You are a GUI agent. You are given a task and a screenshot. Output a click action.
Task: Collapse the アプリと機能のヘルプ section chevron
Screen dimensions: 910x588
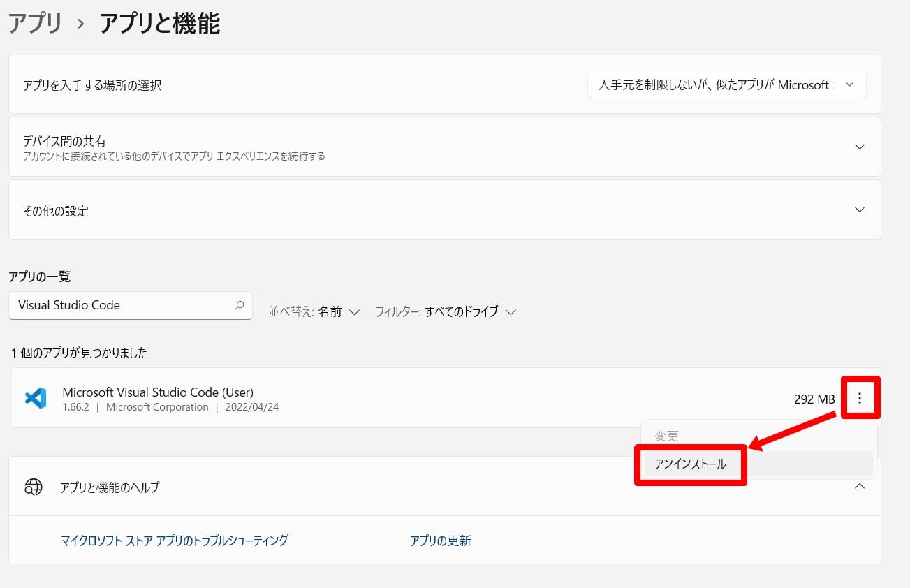(x=860, y=487)
